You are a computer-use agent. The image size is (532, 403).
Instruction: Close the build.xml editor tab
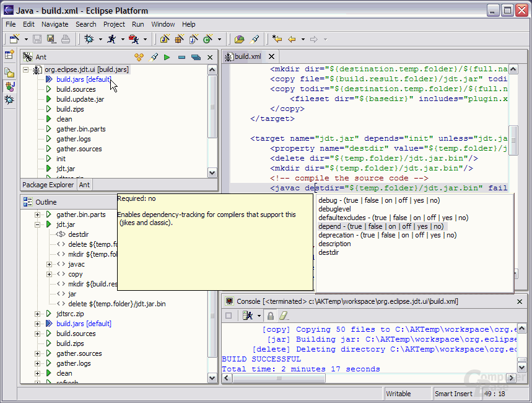coord(271,56)
